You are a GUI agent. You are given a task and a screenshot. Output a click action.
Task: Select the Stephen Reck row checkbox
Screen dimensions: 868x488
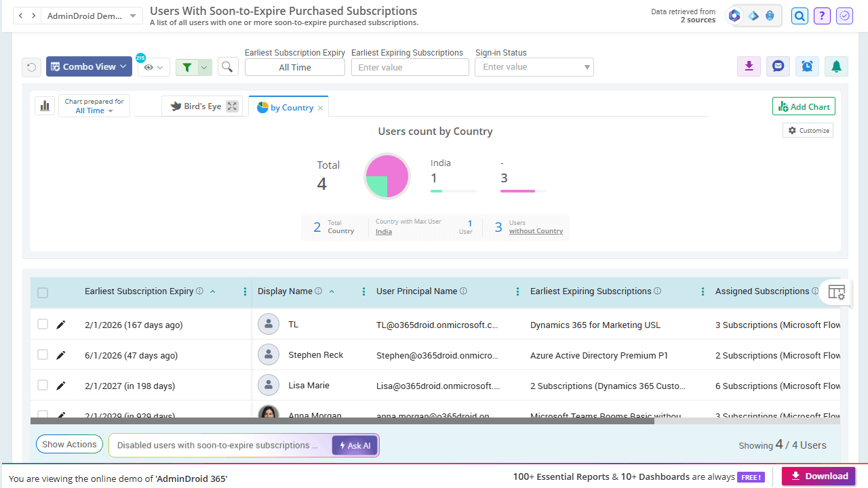point(43,354)
